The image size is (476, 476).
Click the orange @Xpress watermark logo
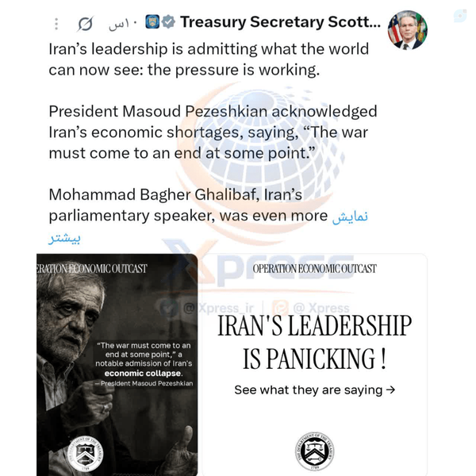[280, 308]
